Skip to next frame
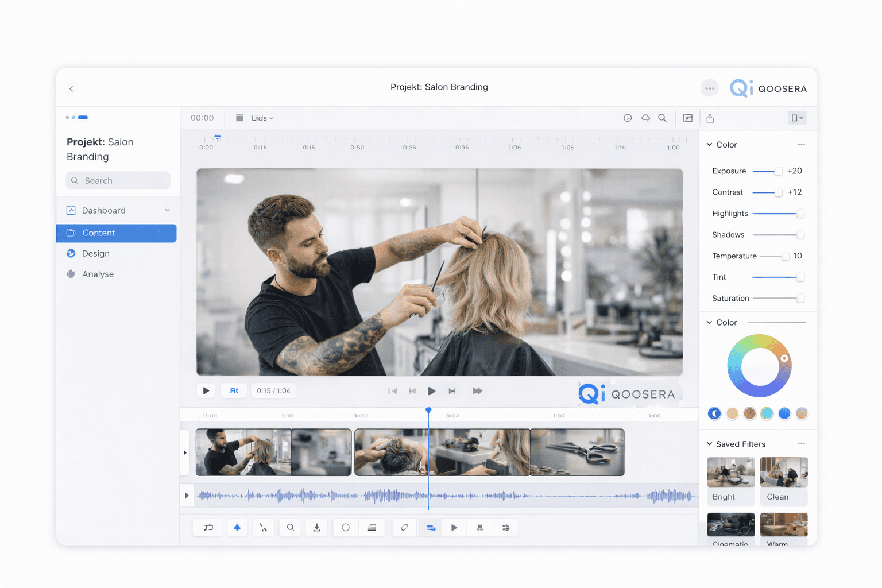The height and width of the screenshot is (588, 882). point(452,391)
